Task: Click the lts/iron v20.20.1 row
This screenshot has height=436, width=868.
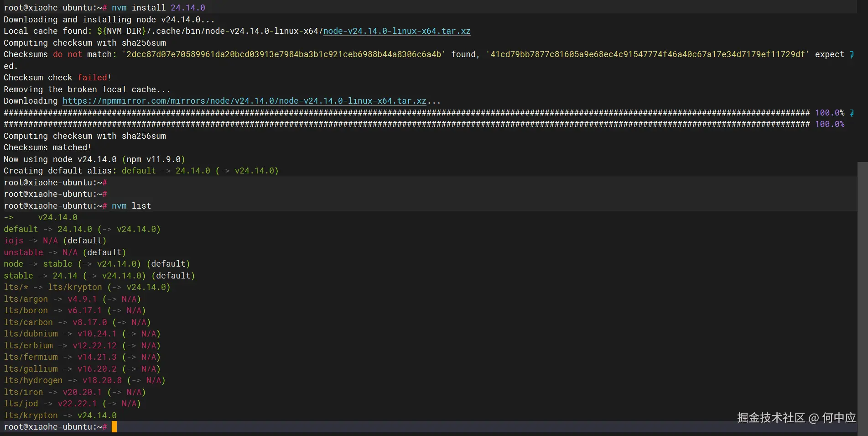Action: (75, 392)
